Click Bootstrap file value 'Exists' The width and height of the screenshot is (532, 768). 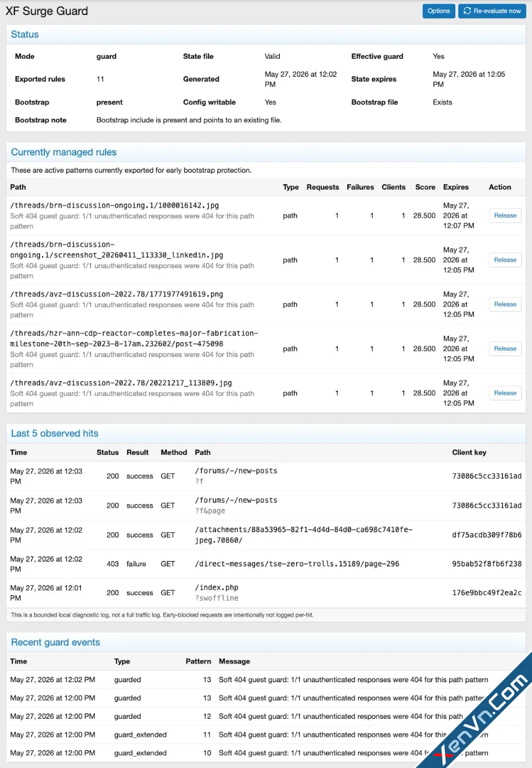443,102
